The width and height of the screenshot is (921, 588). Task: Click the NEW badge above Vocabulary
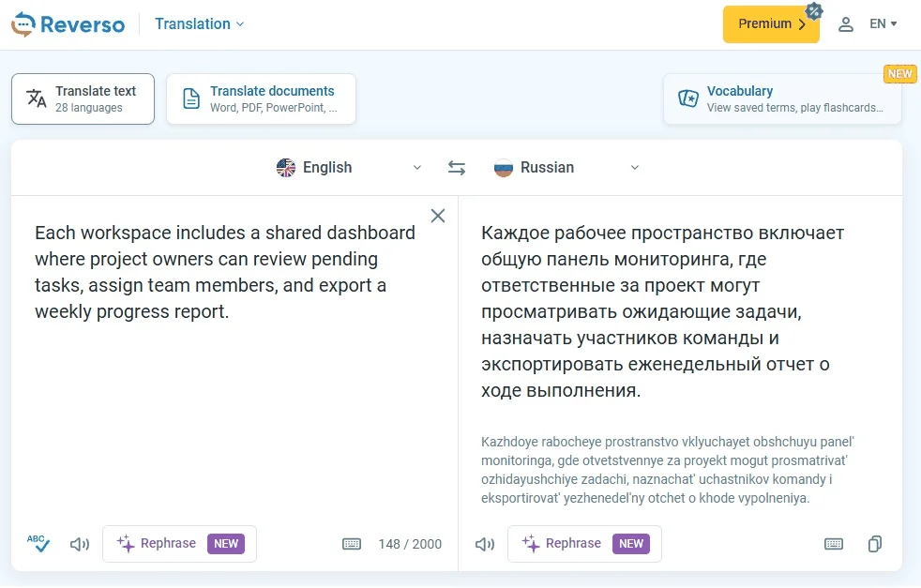click(x=899, y=74)
